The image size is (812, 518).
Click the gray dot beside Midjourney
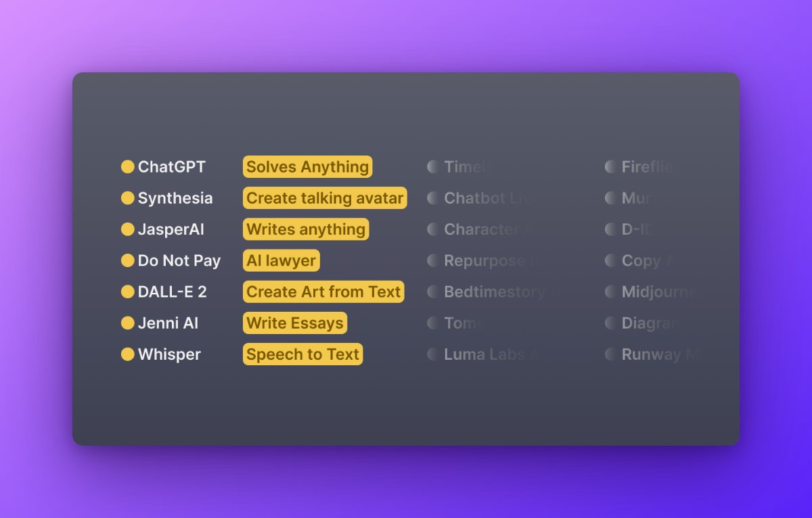610,291
